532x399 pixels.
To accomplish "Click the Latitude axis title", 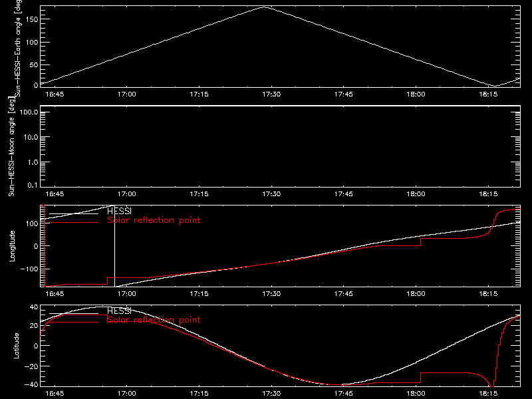I will click(16, 346).
